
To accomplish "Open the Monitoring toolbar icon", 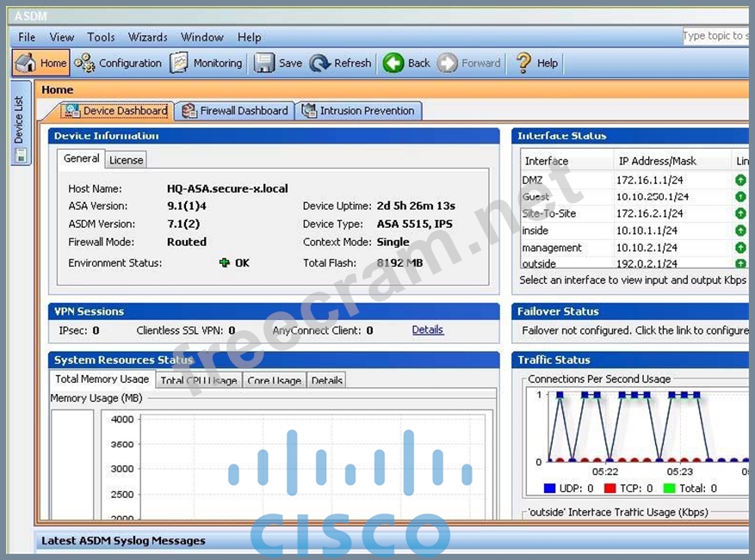I will click(x=179, y=63).
